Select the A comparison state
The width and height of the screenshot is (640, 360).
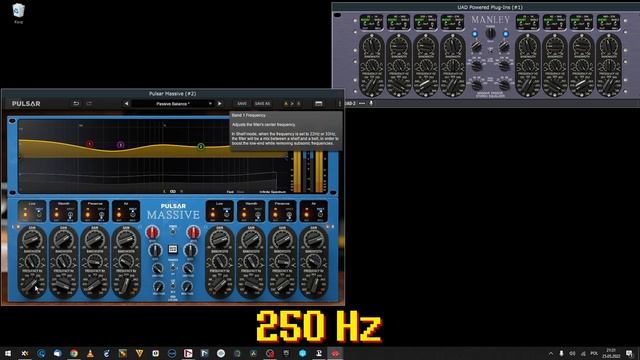[286, 104]
